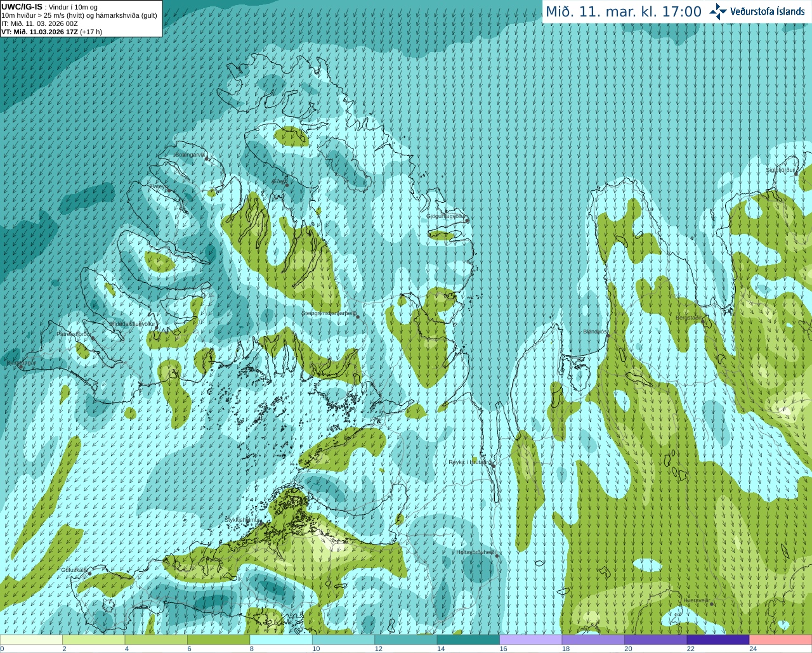The image size is (812, 653).
Task: Click the Blönduós station label
Action: (x=595, y=332)
